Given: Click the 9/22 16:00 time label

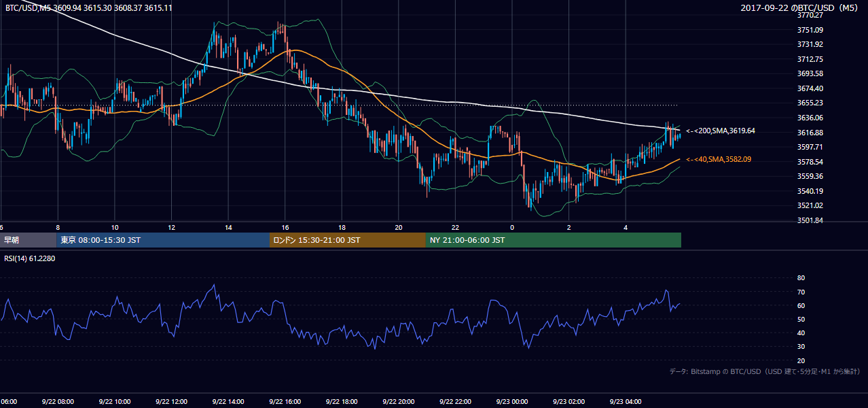Looking at the screenshot, I should [x=285, y=402].
